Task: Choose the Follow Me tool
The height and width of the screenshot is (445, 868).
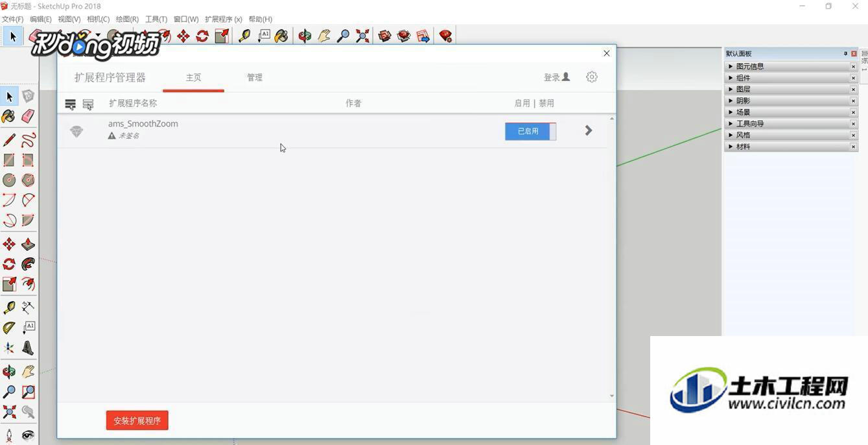Action: tap(28, 264)
